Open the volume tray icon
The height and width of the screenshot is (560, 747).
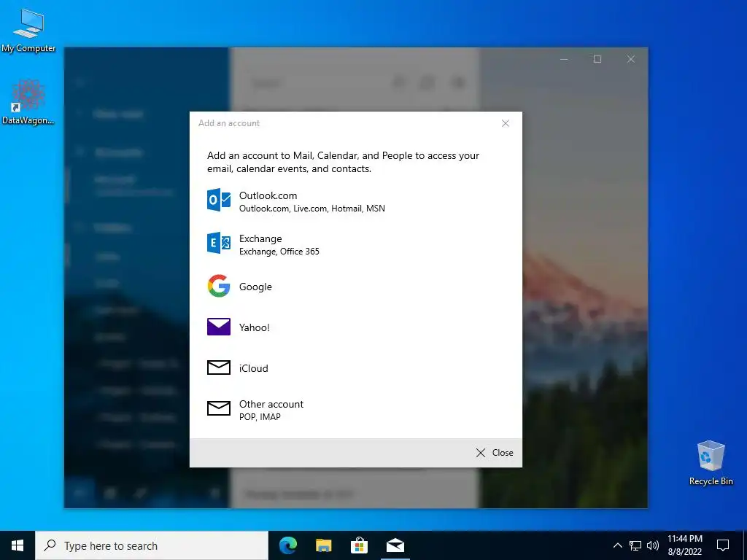[x=653, y=545]
